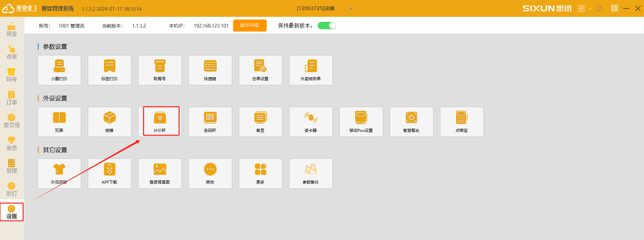Expand the chevron next to grid icon

point(590,8)
